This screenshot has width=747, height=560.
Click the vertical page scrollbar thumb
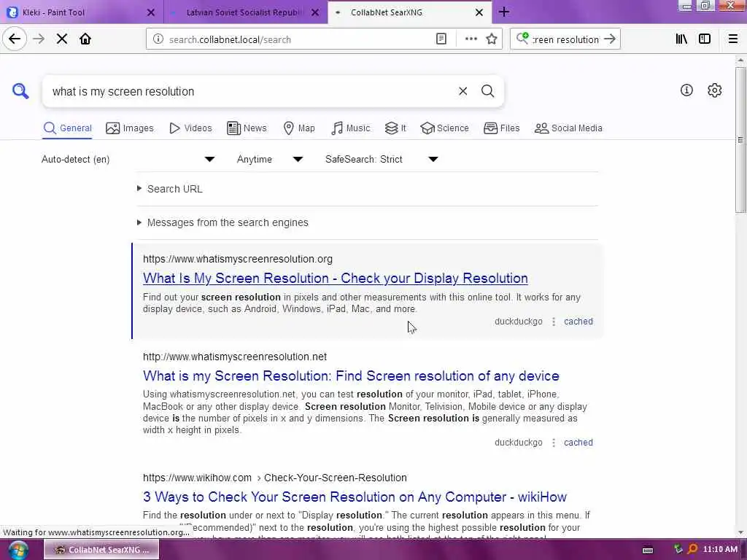pyautogui.click(x=740, y=140)
